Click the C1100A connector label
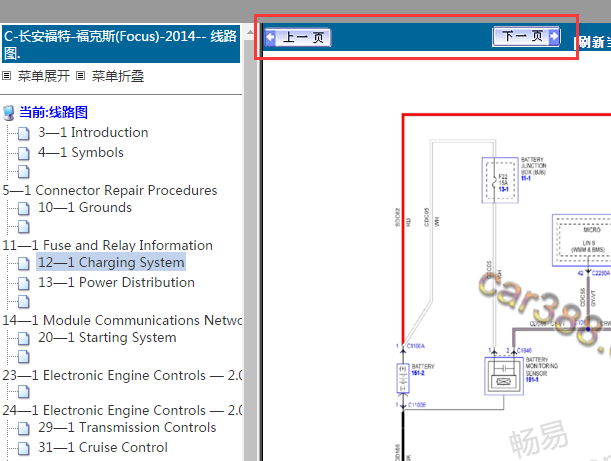Viewport: 611px width, 461px height. click(416, 346)
